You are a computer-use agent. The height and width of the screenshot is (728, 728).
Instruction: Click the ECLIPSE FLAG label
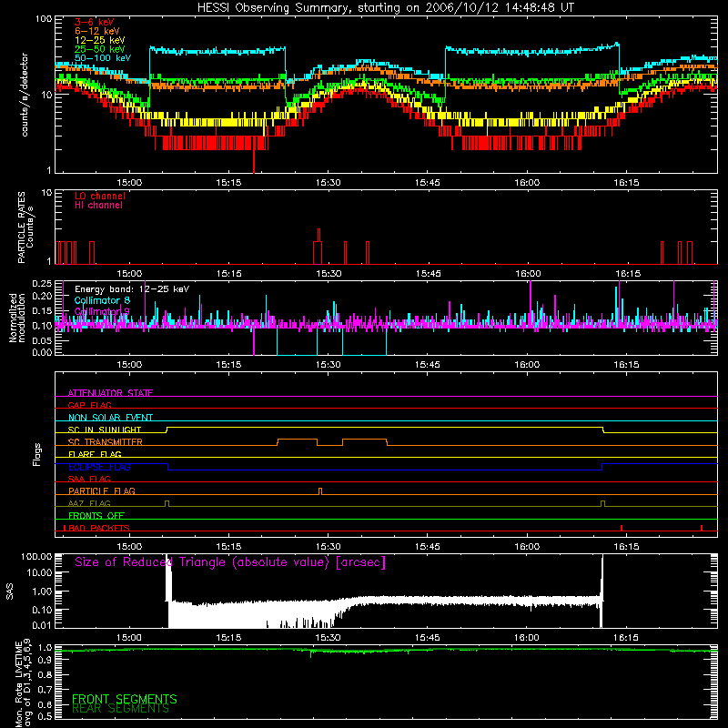[x=99, y=467]
